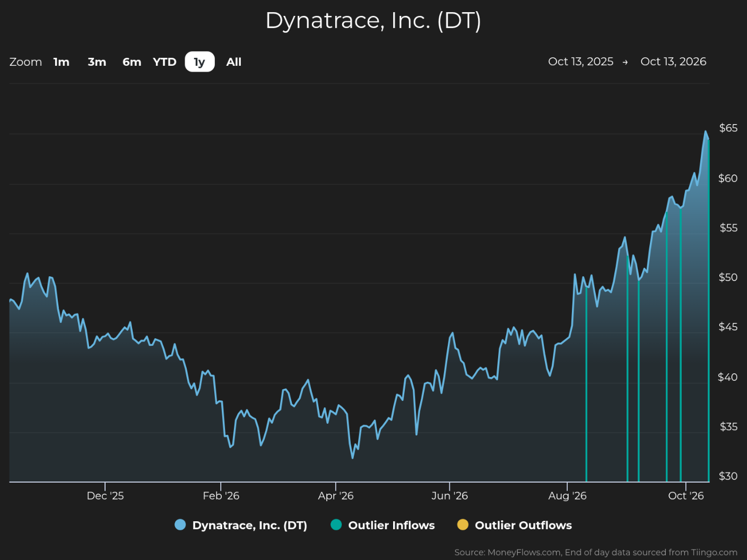Select the 6m zoom range
Screen dimensions: 747x560
point(132,62)
